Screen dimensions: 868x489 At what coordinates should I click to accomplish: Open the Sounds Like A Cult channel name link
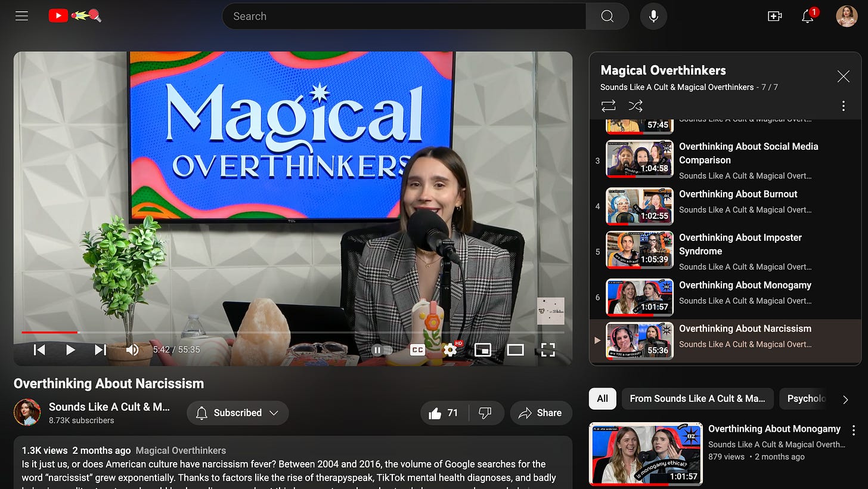109,407
